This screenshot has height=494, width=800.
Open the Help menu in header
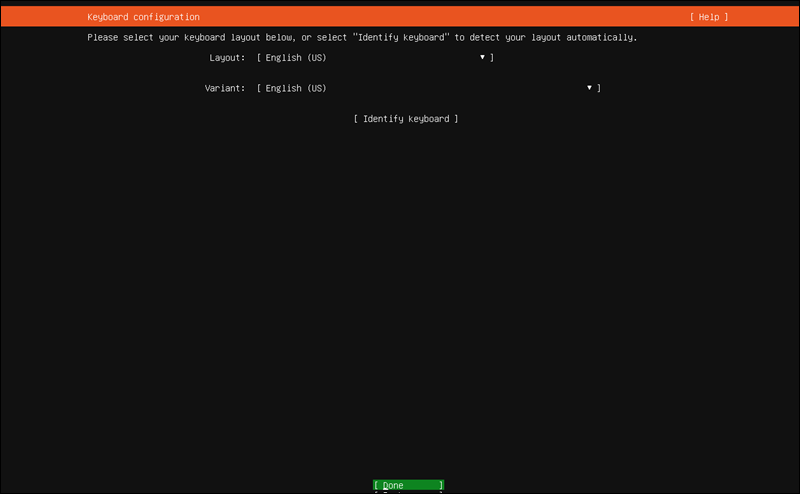(709, 17)
